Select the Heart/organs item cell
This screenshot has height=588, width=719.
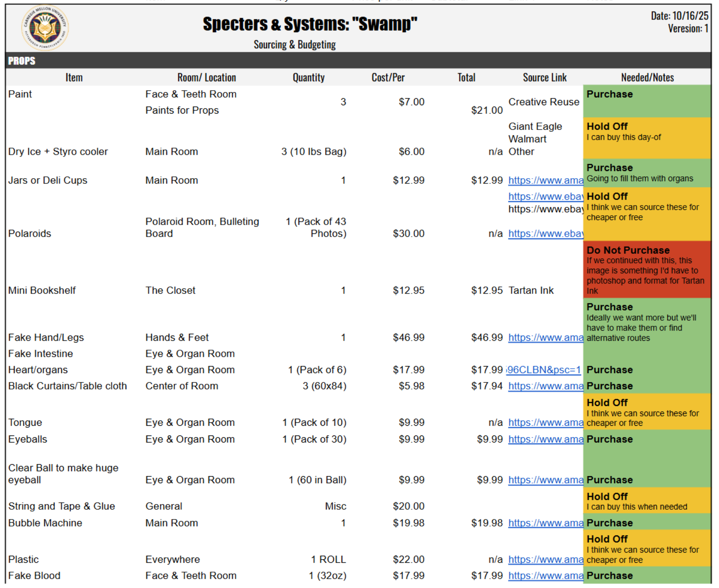pyautogui.click(x=38, y=370)
